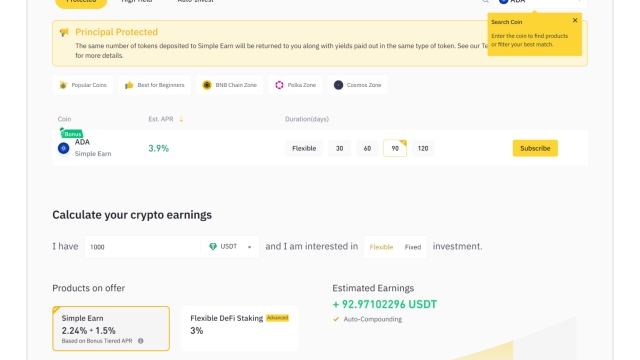The height and width of the screenshot is (360, 640).
Task: Close the Search Coin tooltip
Action: pos(575,20)
